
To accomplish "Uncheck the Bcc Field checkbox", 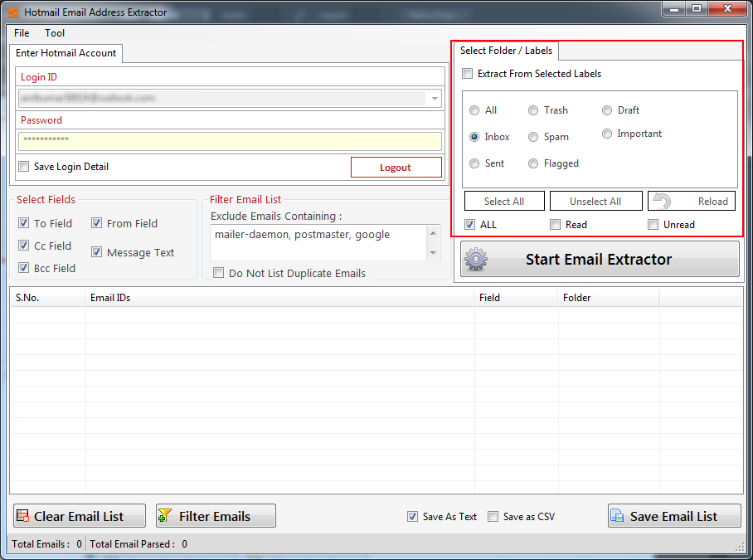I will click(x=23, y=267).
